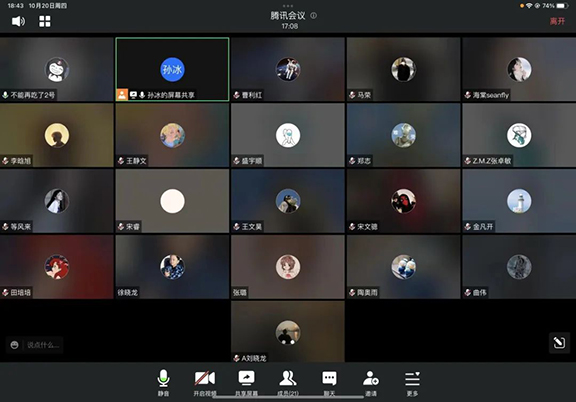Viewport: 576px width, 402px height.
Task: Turn on camera with 开启视频
Action: pyautogui.click(x=205, y=383)
